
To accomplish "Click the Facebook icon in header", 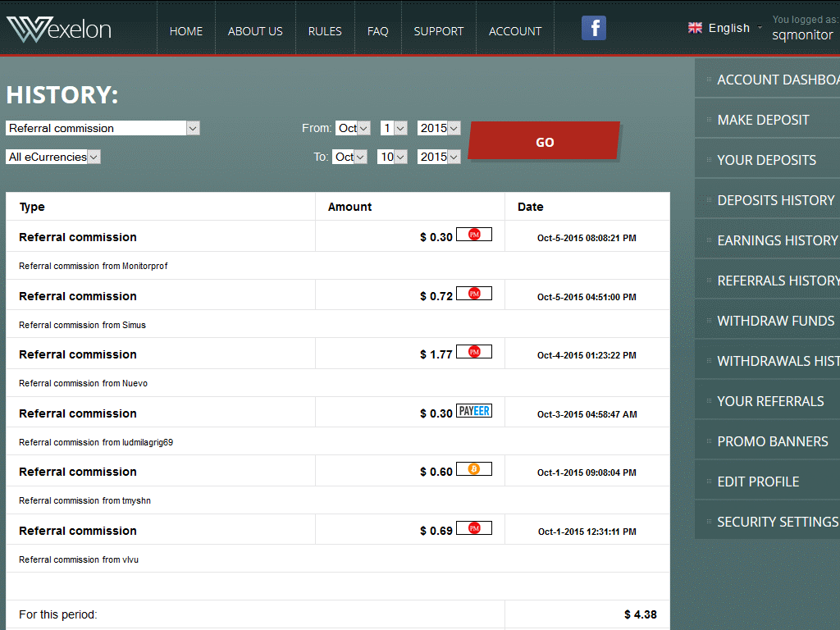I will 593,29.
